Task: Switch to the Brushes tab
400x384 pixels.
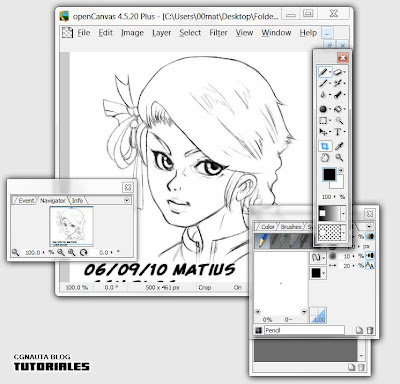Action: (291, 227)
